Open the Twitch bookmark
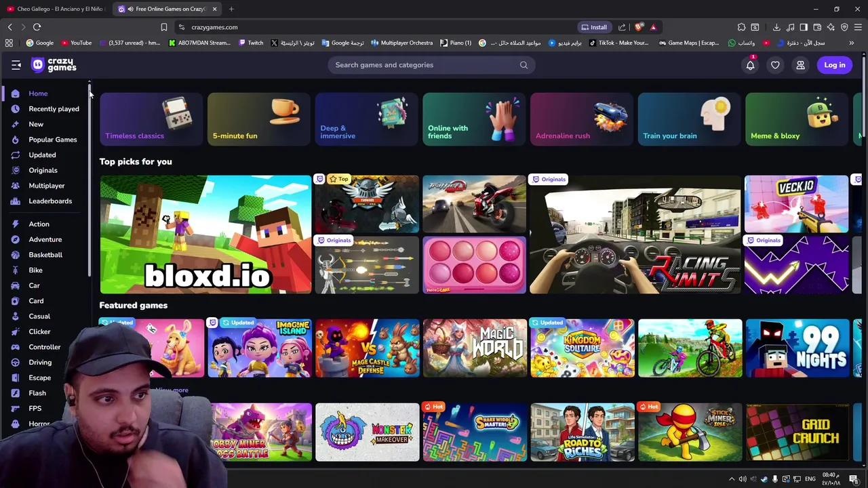868x488 pixels. 251,43
